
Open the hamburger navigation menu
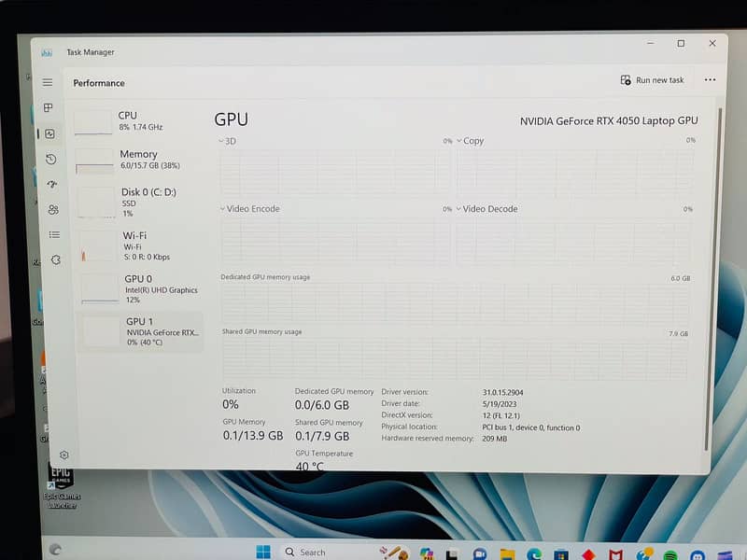[x=48, y=82]
